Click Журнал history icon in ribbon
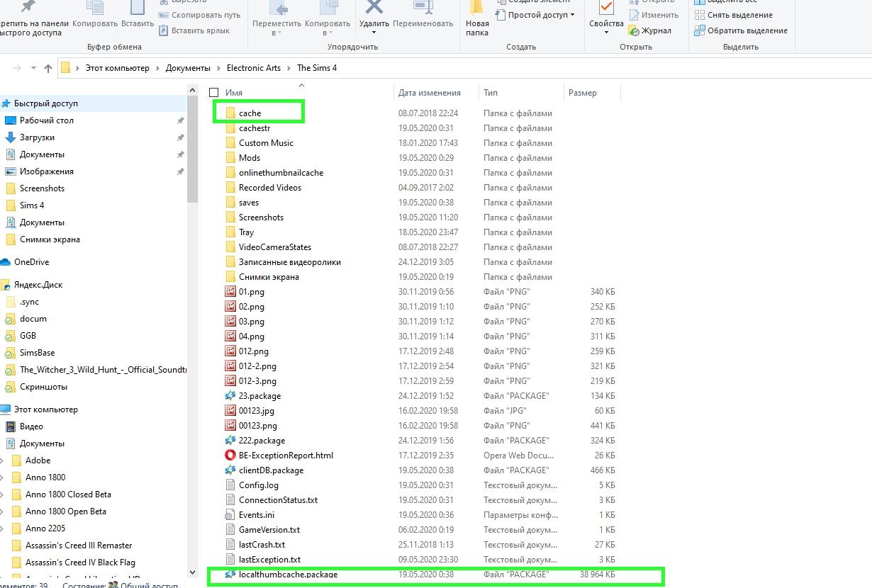 655,30
